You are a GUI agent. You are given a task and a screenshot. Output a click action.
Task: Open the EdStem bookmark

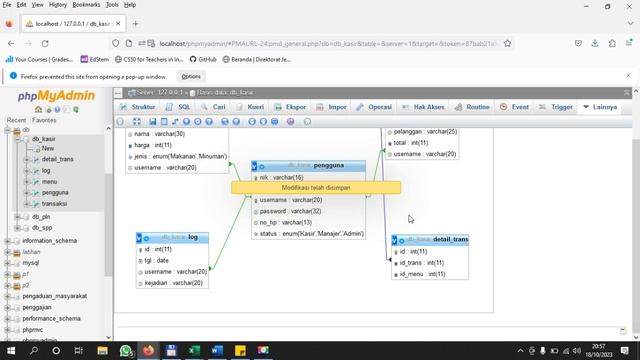point(95,60)
